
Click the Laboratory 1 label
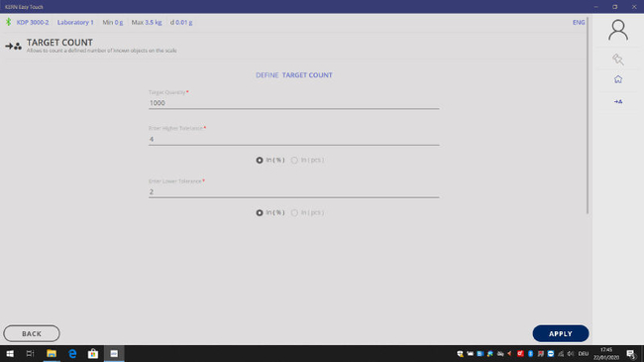[x=75, y=22]
